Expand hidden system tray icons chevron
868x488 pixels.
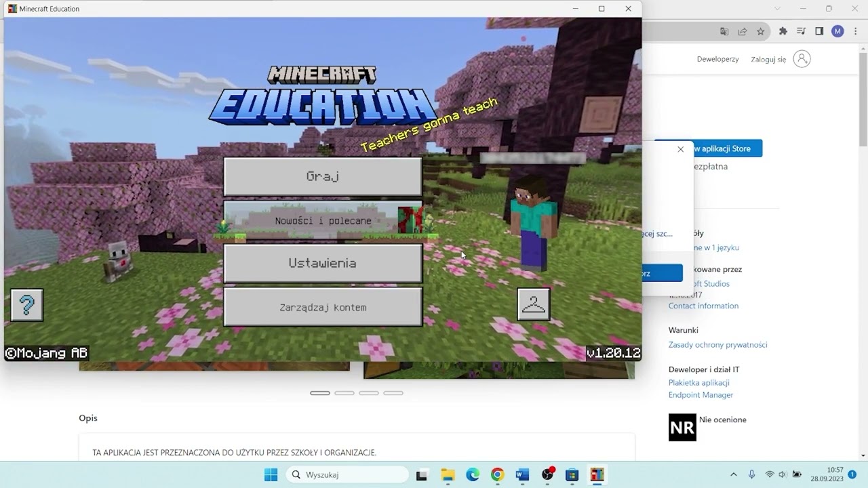click(733, 474)
